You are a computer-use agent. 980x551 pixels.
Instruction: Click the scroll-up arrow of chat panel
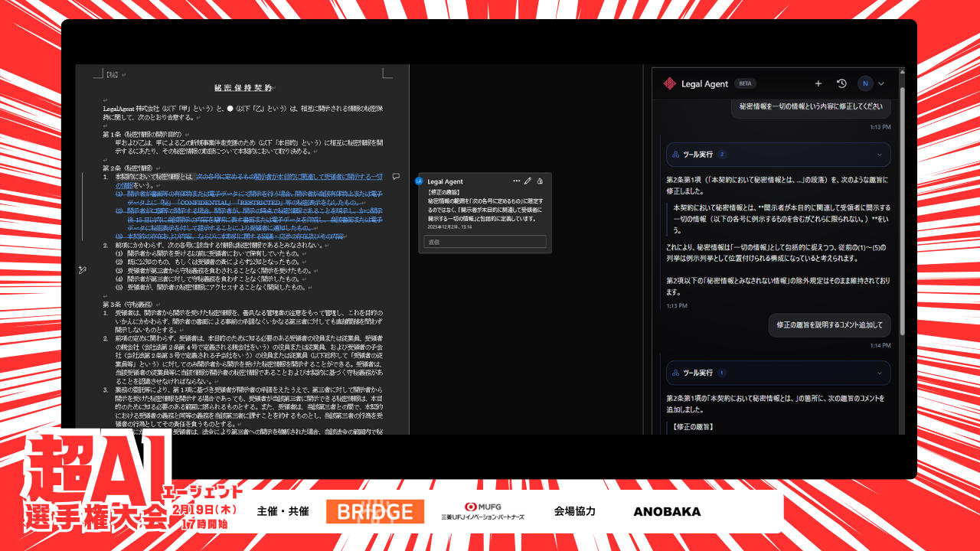tap(901, 71)
